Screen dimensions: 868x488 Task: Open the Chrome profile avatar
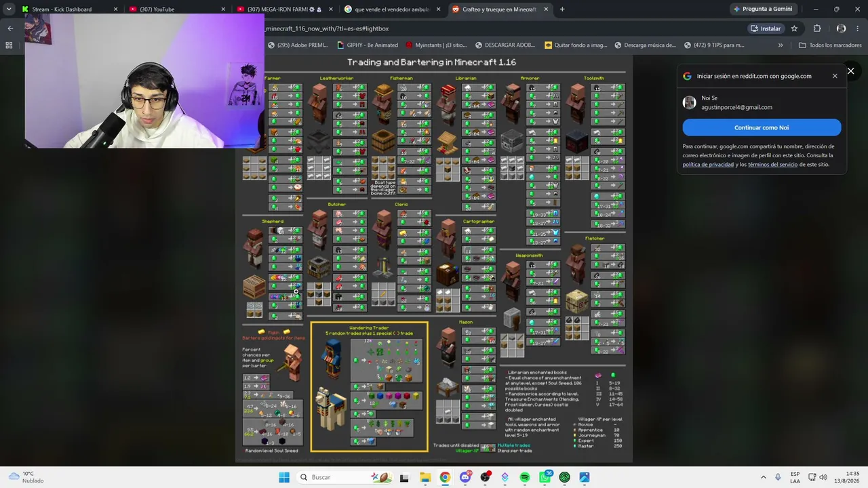pos(841,28)
